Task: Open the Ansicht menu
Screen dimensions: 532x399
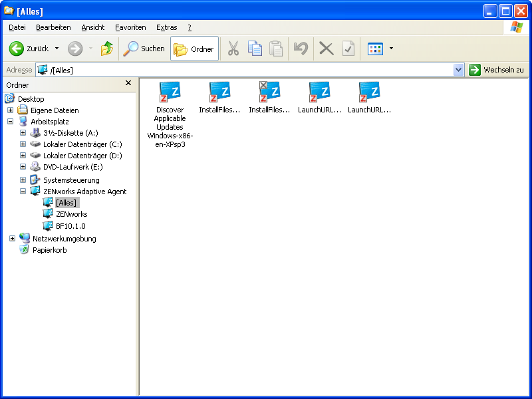Action: (x=93, y=27)
